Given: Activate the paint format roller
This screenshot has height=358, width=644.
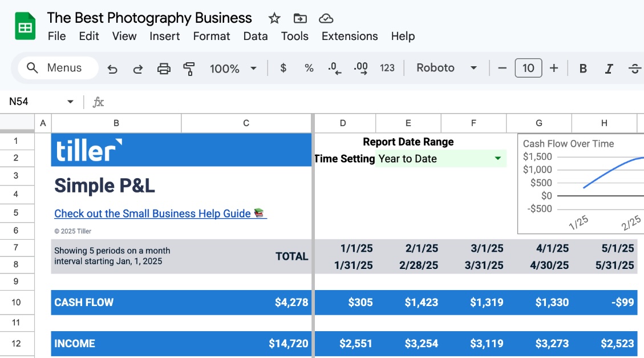Looking at the screenshot, I should pos(189,68).
